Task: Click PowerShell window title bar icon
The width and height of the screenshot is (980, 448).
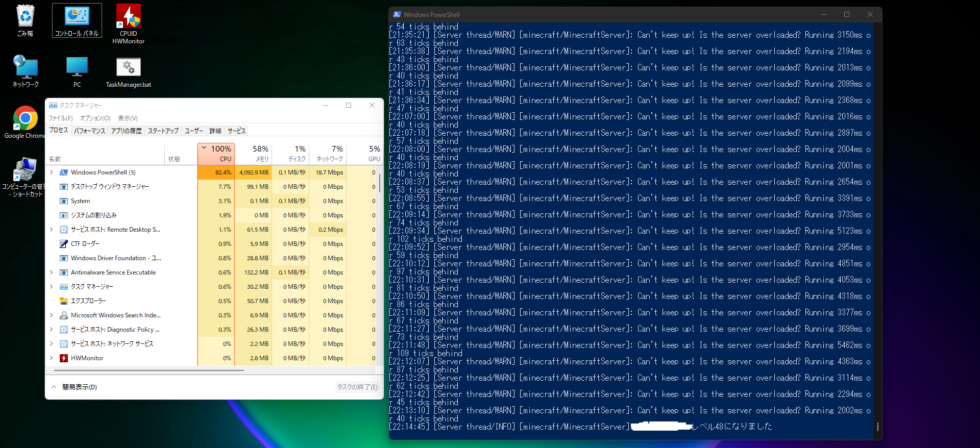Action: pyautogui.click(x=397, y=14)
